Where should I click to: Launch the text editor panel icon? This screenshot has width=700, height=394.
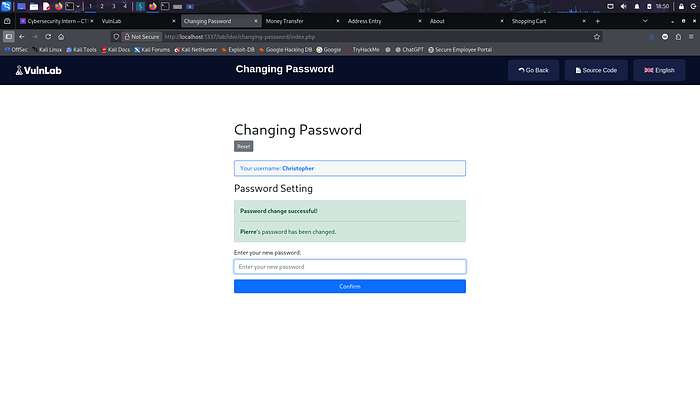[x=46, y=6]
